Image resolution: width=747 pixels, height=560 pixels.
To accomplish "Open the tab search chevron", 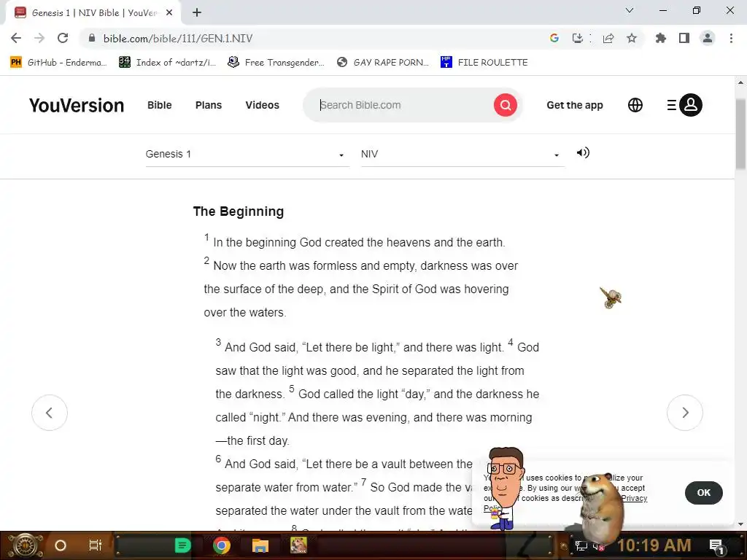I will [630, 10].
